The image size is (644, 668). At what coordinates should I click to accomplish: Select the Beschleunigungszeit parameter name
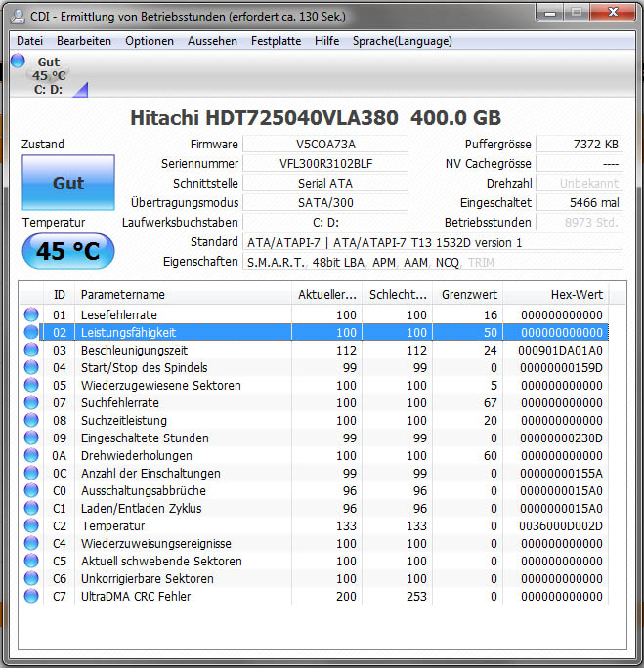click(x=134, y=351)
